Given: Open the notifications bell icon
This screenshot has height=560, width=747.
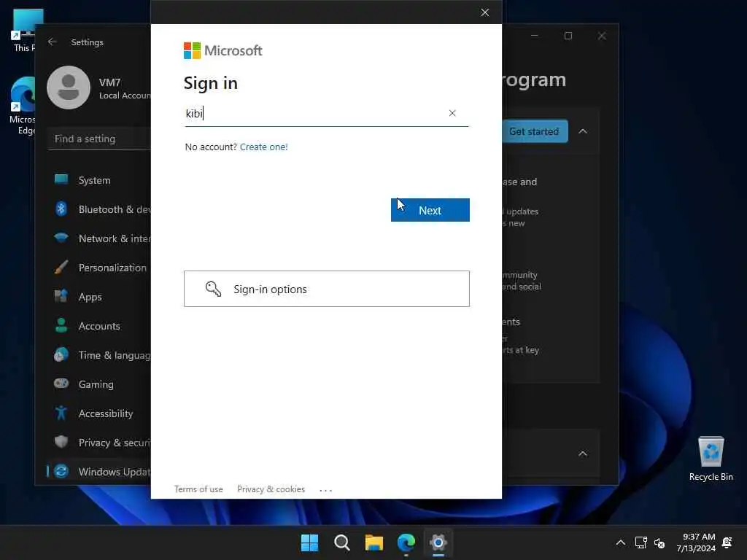Looking at the screenshot, I should pos(727,542).
